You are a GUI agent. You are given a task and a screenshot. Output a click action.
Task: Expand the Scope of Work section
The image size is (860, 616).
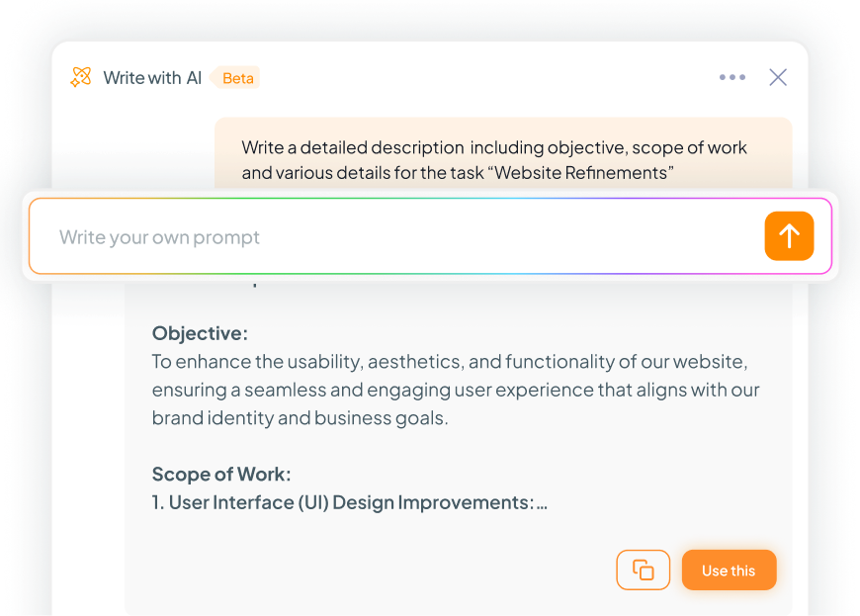[220, 474]
